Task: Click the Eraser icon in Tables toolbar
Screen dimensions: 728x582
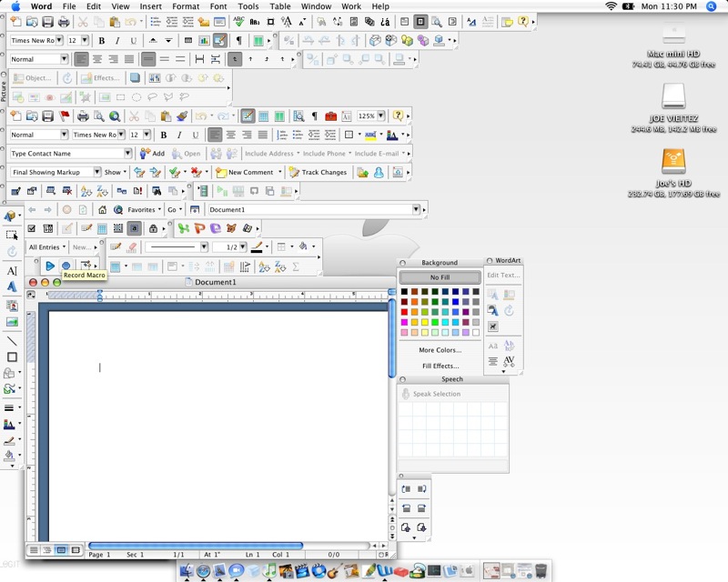Action: pyautogui.click(x=131, y=247)
